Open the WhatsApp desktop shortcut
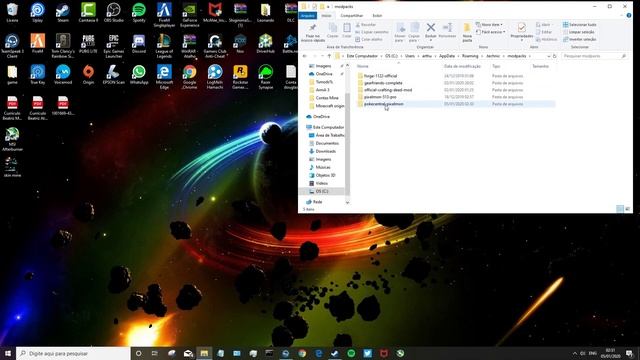 [139, 75]
